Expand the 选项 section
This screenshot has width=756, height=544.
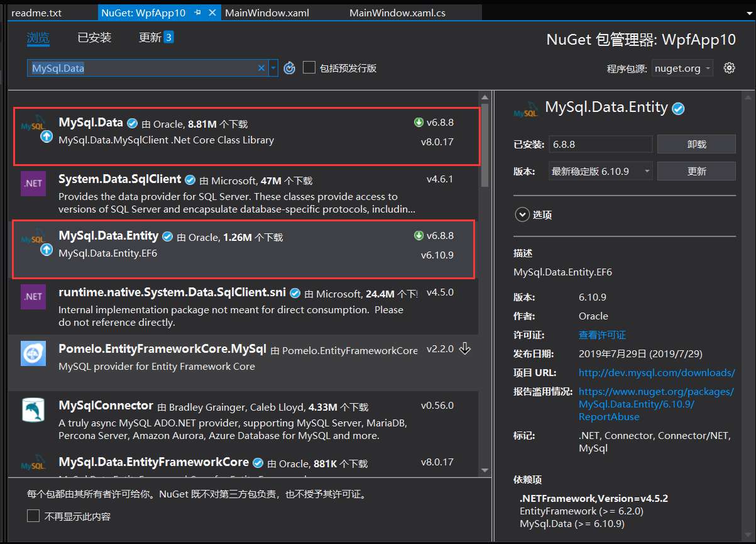pos(522,214)
